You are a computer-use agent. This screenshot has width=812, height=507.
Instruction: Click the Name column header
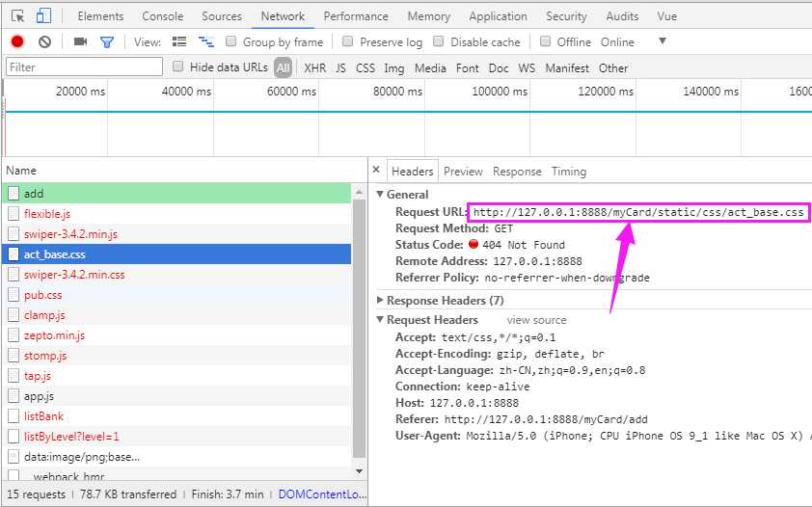click(x=21, y=171)
